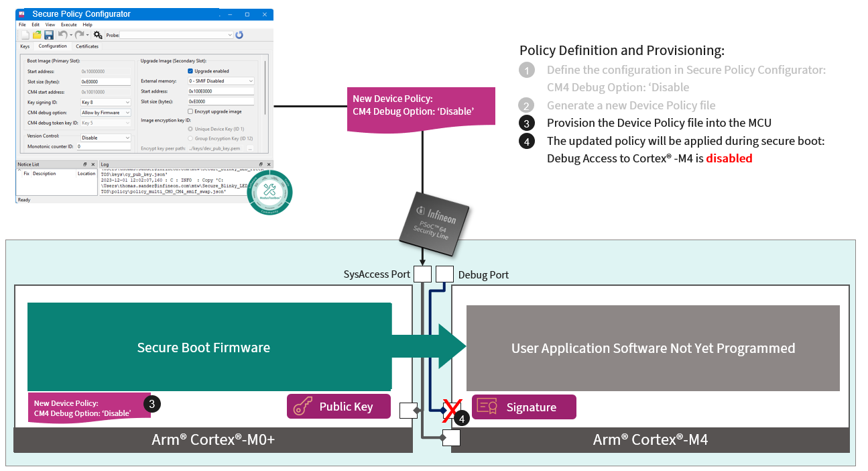Select Group Encryption Key (ID 12)
Image resolution: width=868 pixels, height=471 pixels.
tap(192, 138)
